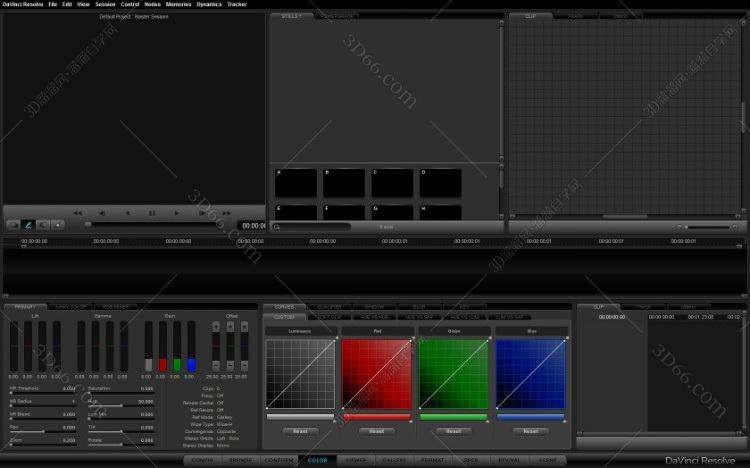
Task: Switch to the REVIVAL page tab
Action: pos(509,460)
